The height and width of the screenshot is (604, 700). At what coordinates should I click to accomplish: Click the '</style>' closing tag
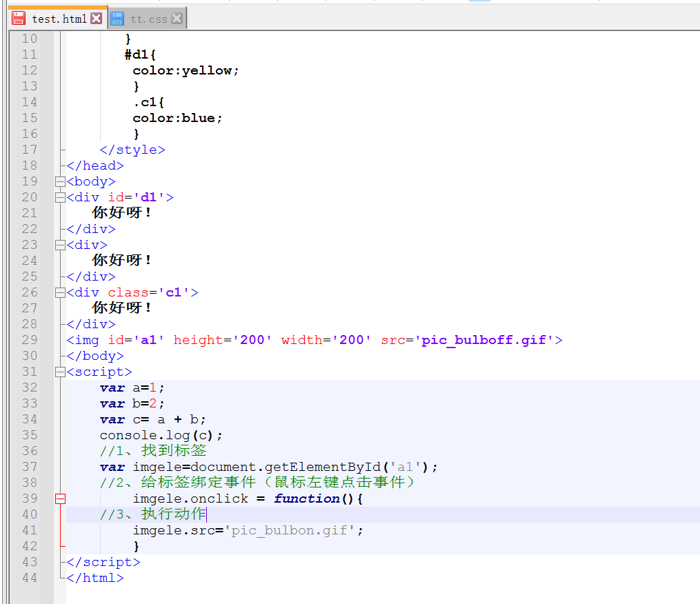coord(132,150)
